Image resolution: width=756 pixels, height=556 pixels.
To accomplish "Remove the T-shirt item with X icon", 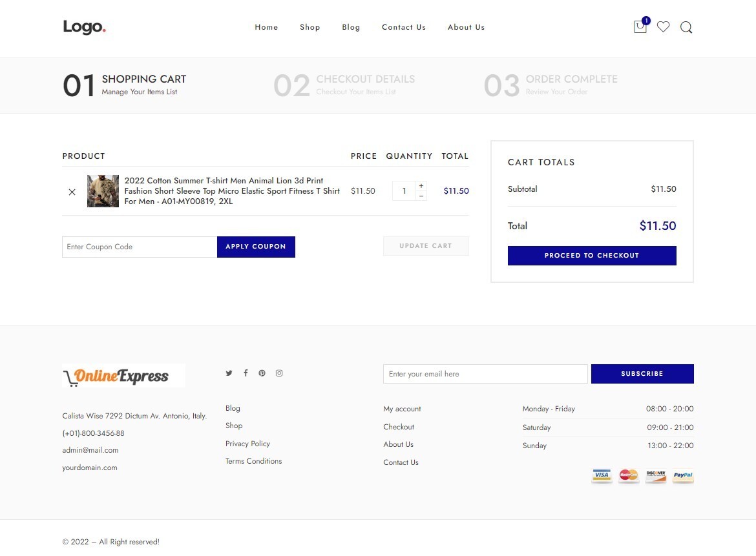I will 72,192.
